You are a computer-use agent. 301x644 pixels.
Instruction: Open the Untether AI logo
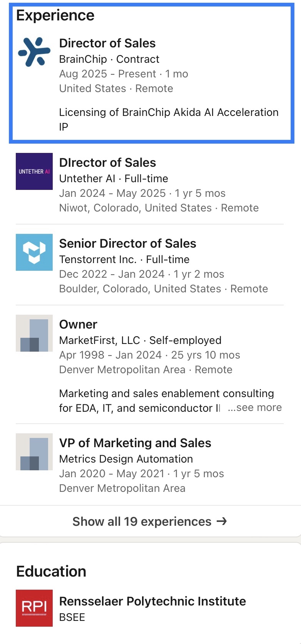tap(34, 171)
